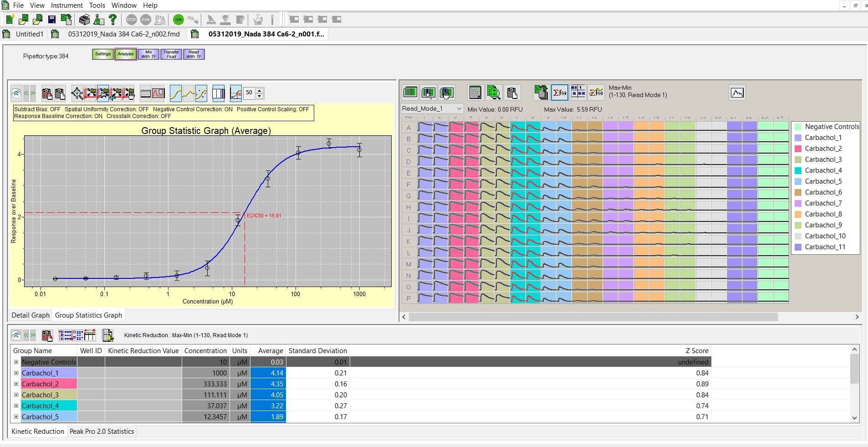Select the zoom/pan crosshair tool on graph toolbar
This screenshot has width=868, height=447.
pos(77,93)
